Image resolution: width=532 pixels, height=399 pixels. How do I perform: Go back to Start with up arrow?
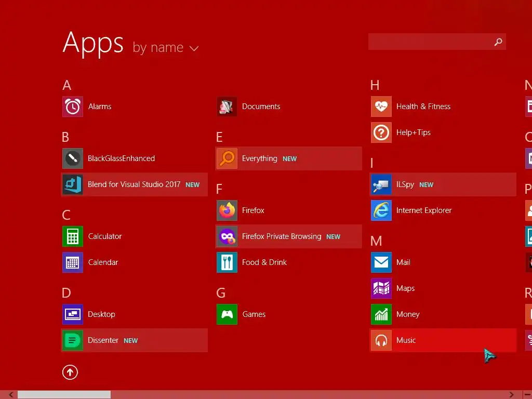70,372
